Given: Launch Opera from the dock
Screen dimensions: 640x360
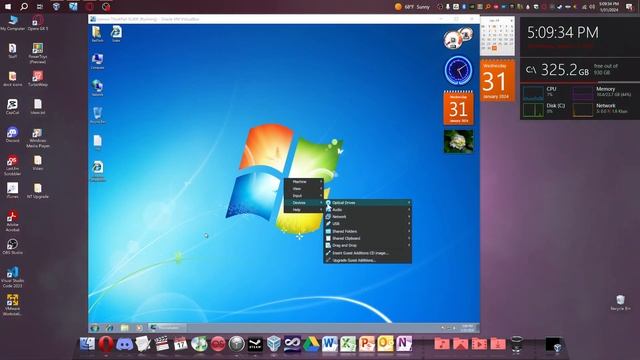Looking at the screenshot, I should [x=106, y=344].
